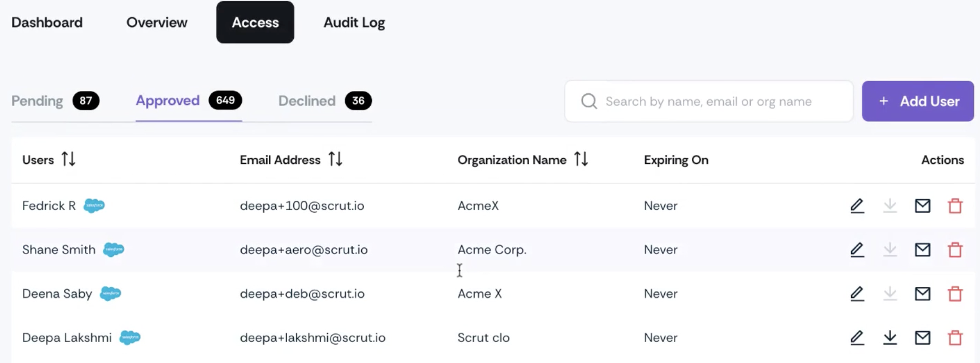The image size is (980, 363).
Task: Switch to the Audit Log tab
Action: [x=354, y=22]
